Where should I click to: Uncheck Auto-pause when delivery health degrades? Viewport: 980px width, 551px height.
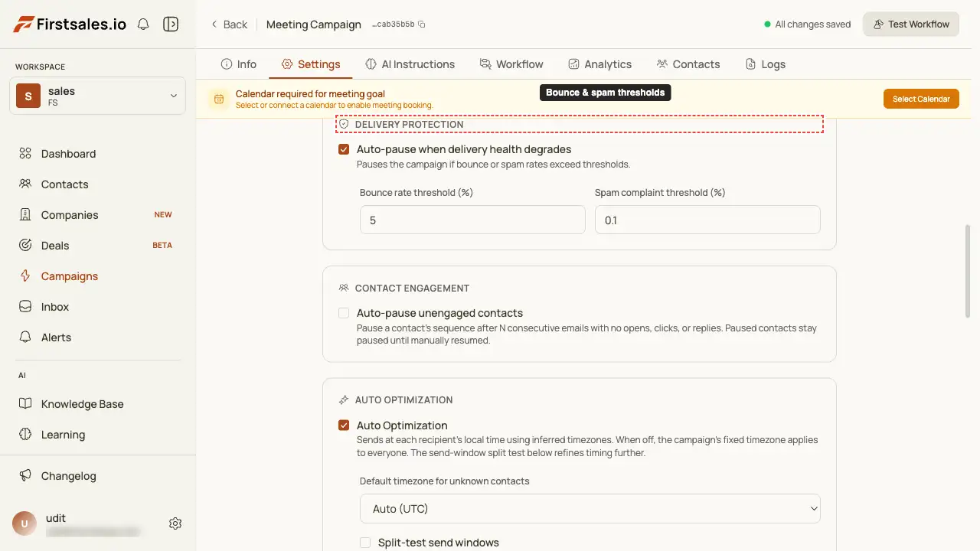[x=344, y=149]
